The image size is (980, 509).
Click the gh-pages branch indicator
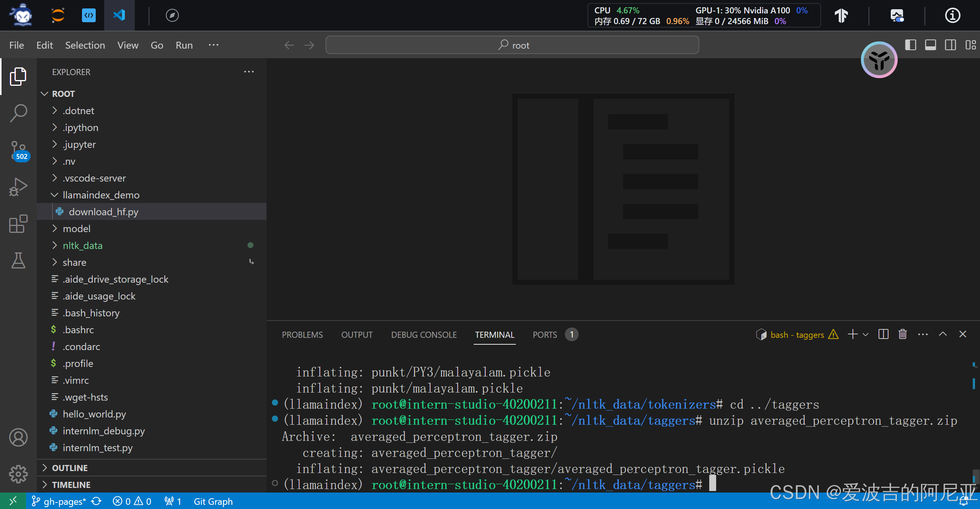click(x=59, y=501)
